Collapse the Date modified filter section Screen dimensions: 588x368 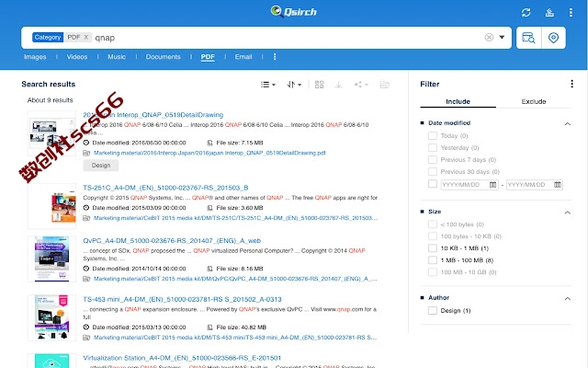coord(568,123)
